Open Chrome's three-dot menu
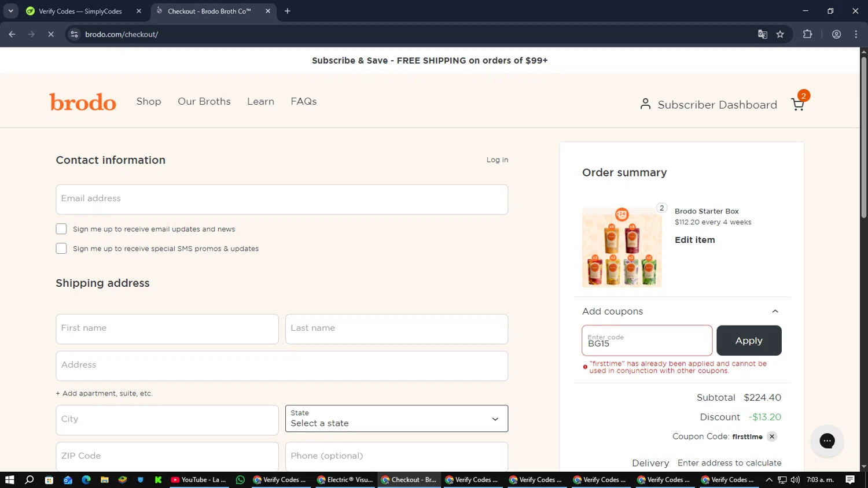This screenshot has height=488, width=868. click(856, 34)
